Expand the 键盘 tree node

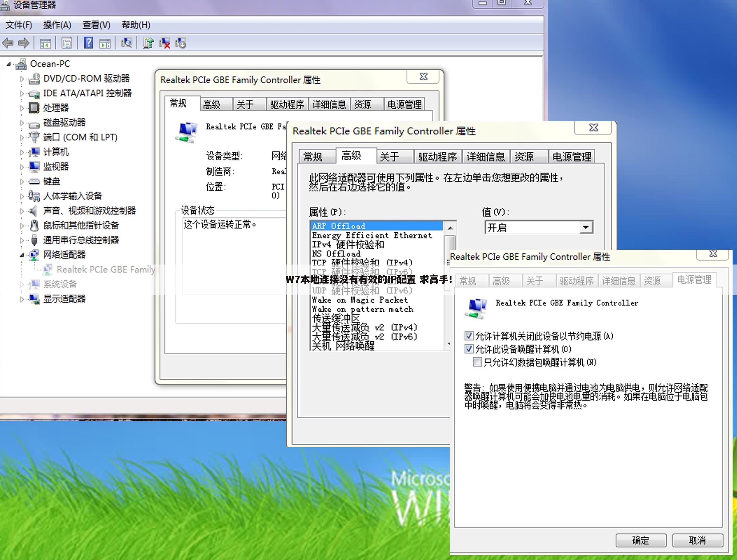pos(22,182)
